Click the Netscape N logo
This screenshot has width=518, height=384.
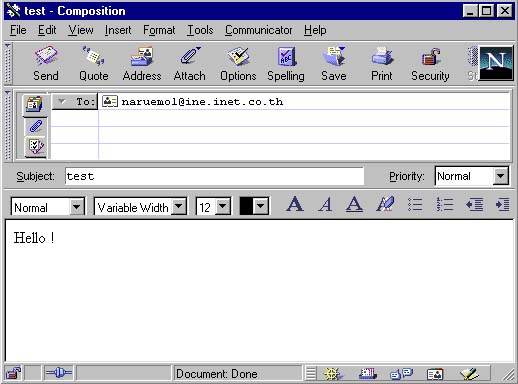coord(495,63)
